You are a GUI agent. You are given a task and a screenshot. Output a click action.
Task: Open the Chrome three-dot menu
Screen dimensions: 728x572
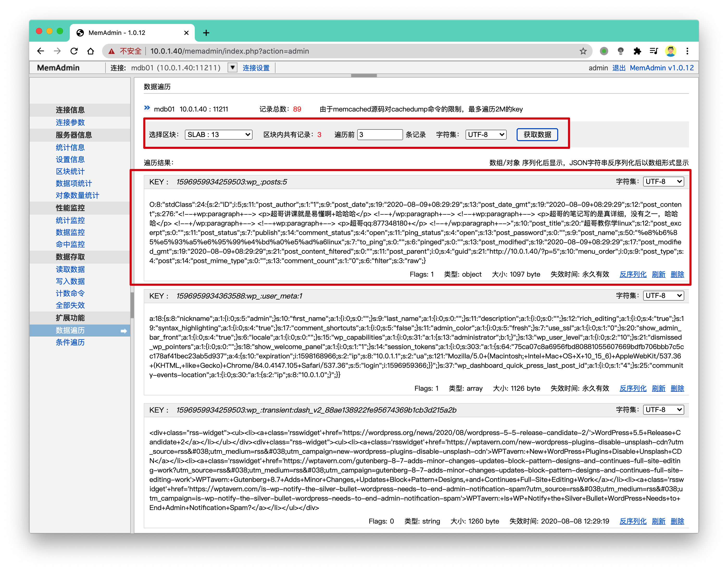[687, 51]
